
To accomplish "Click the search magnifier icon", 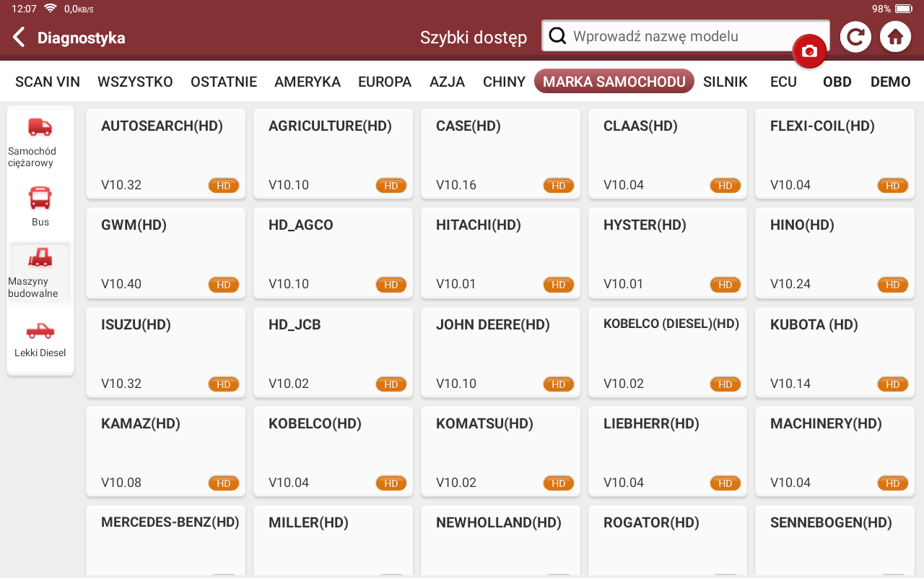I will tap(557, 36).
